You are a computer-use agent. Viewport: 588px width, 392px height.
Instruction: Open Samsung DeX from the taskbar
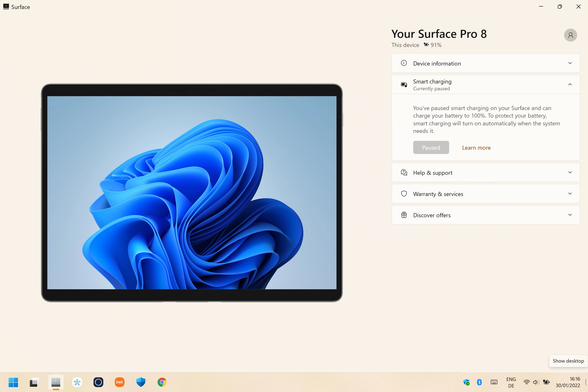[119, 382]
